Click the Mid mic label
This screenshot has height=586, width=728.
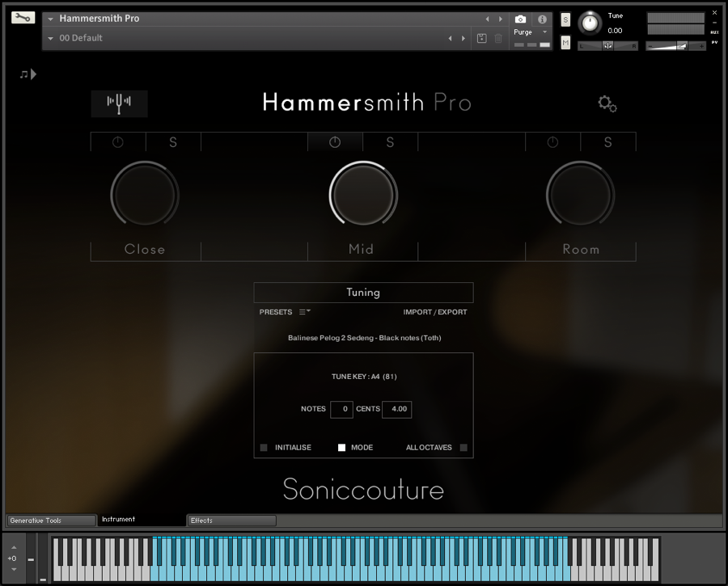(362, 249)
